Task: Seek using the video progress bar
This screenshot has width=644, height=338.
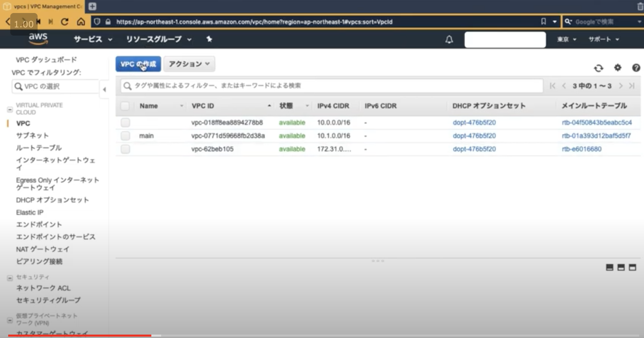Action: (x=323, y=336)
